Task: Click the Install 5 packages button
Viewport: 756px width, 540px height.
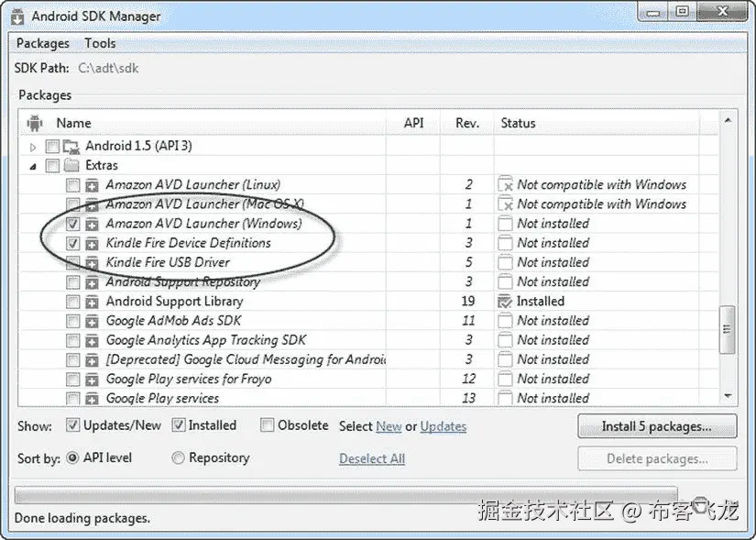Action: tap(657, 426)
